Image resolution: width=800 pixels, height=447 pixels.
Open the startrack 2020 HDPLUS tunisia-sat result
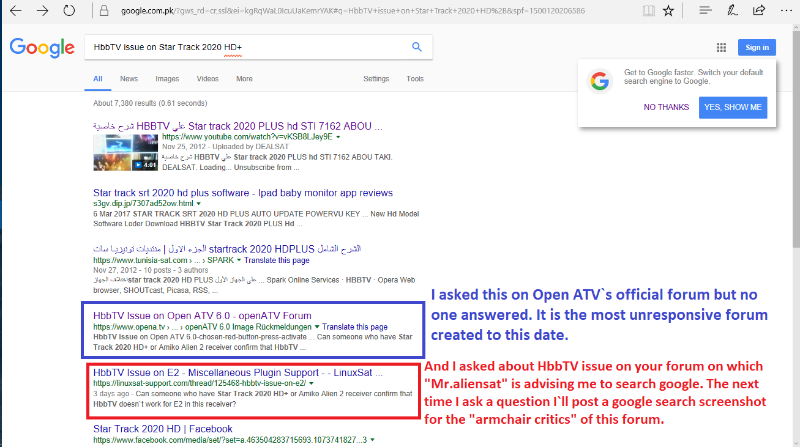coord(227,249)
